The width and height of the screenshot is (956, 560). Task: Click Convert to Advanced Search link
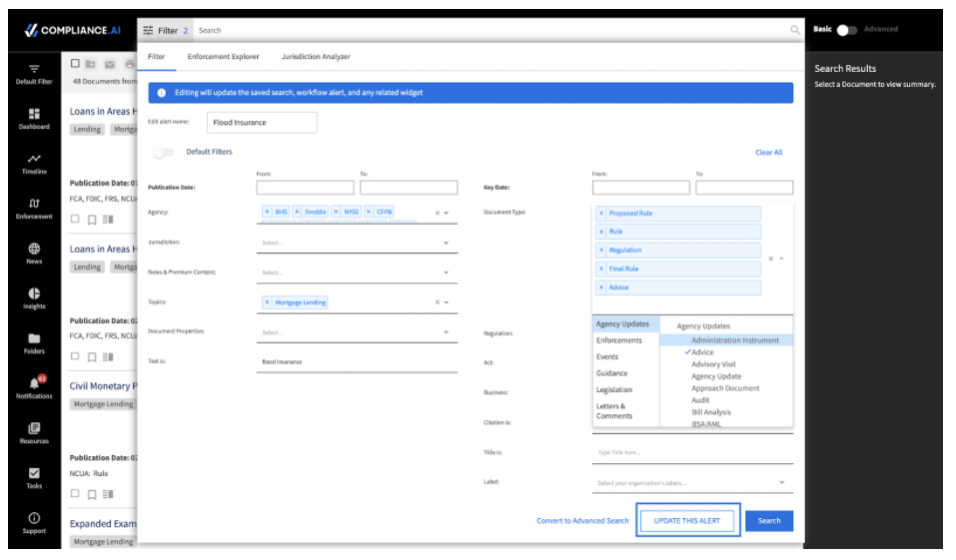click(x=582, y=520)
